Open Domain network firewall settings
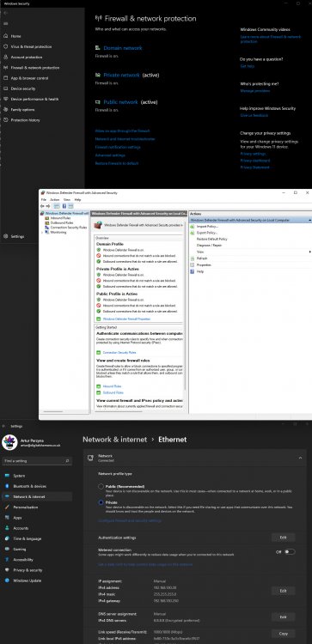Viewport: 312px width, 644px height. click(123, 48)
